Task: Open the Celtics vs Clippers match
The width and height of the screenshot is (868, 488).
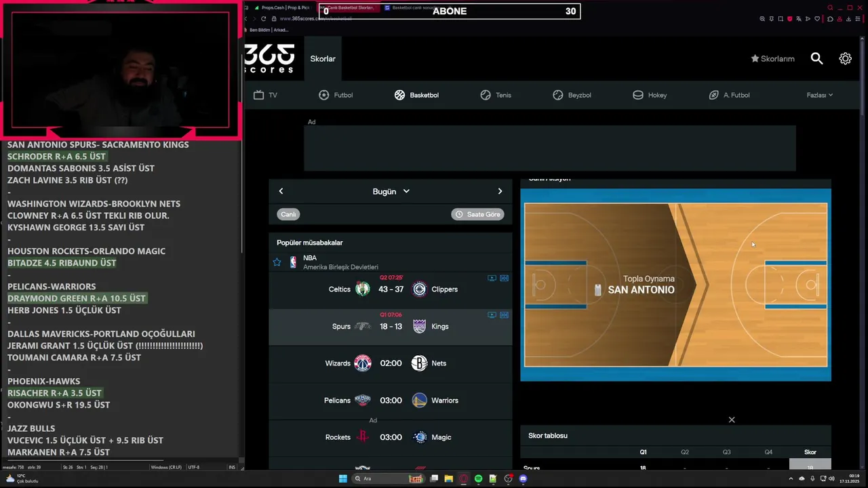Action: coord(391,289)
